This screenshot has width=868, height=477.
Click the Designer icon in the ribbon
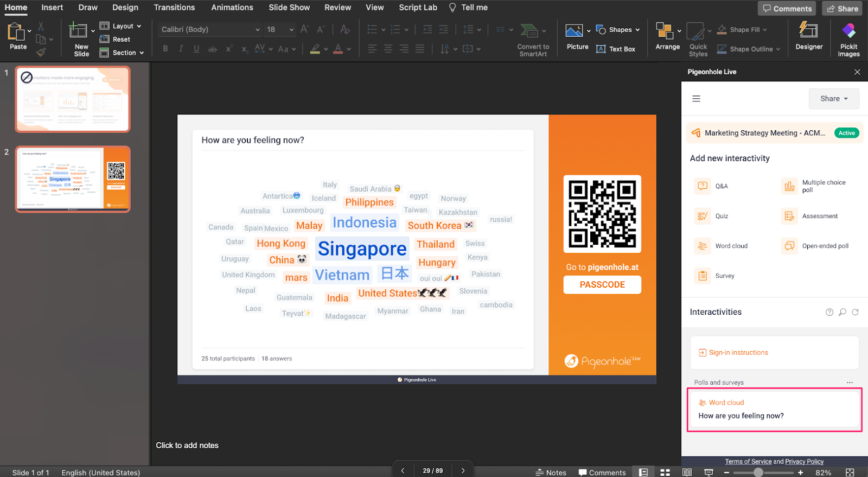[808, 36]
